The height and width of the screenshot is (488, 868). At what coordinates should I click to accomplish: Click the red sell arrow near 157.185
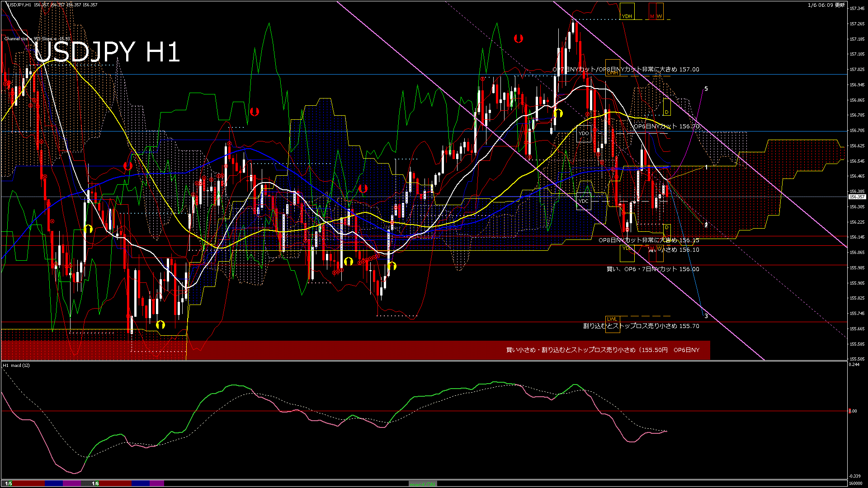tap(518, 38)
